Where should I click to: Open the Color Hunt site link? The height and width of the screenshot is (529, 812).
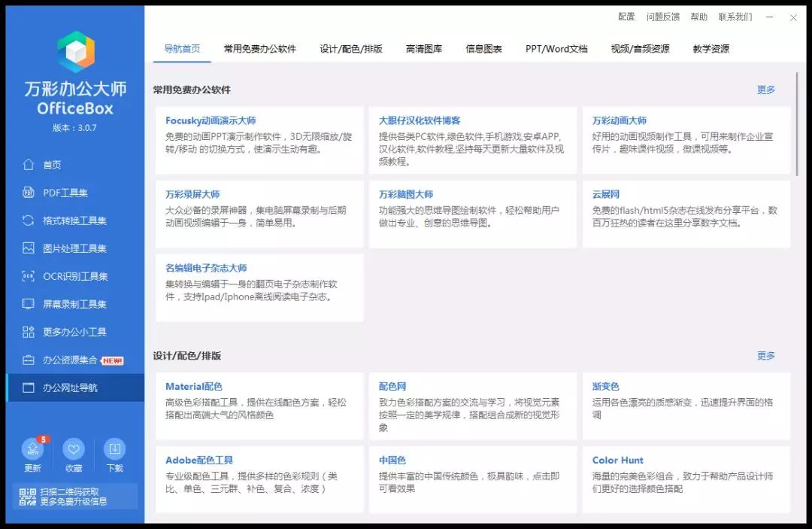coord(617,461)
